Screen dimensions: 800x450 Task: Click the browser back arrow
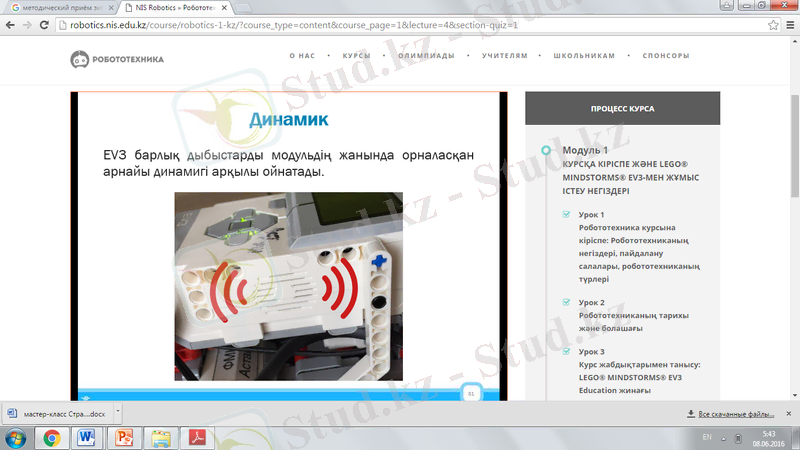tap(12, 24)
